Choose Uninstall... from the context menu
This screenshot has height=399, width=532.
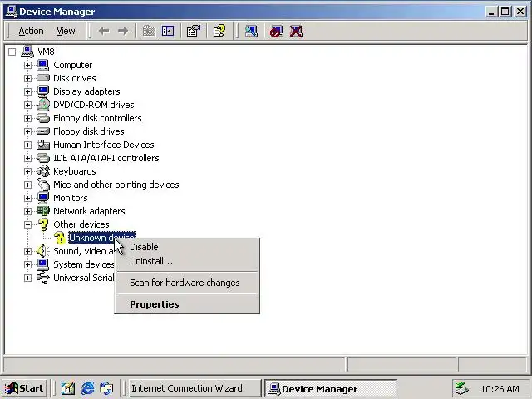pyautogui.click(x=187, y=261)
